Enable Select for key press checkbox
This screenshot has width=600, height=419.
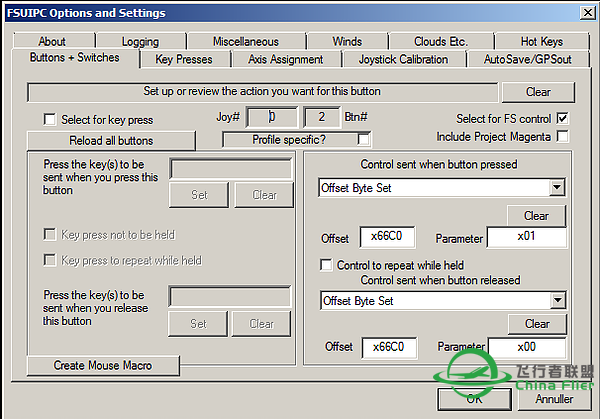pyautogui.click(x=50, y=119)
